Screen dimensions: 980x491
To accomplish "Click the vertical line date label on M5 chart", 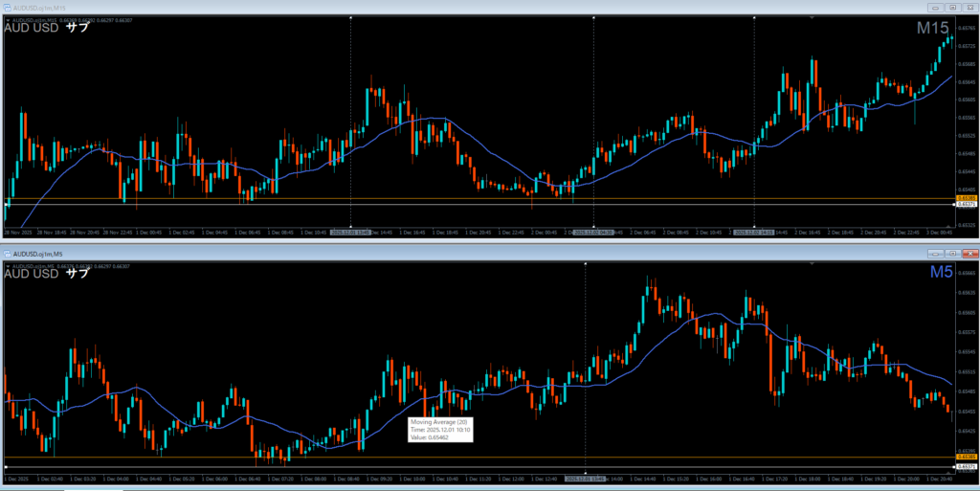I will pyautogui.click(x=585, y=477).
